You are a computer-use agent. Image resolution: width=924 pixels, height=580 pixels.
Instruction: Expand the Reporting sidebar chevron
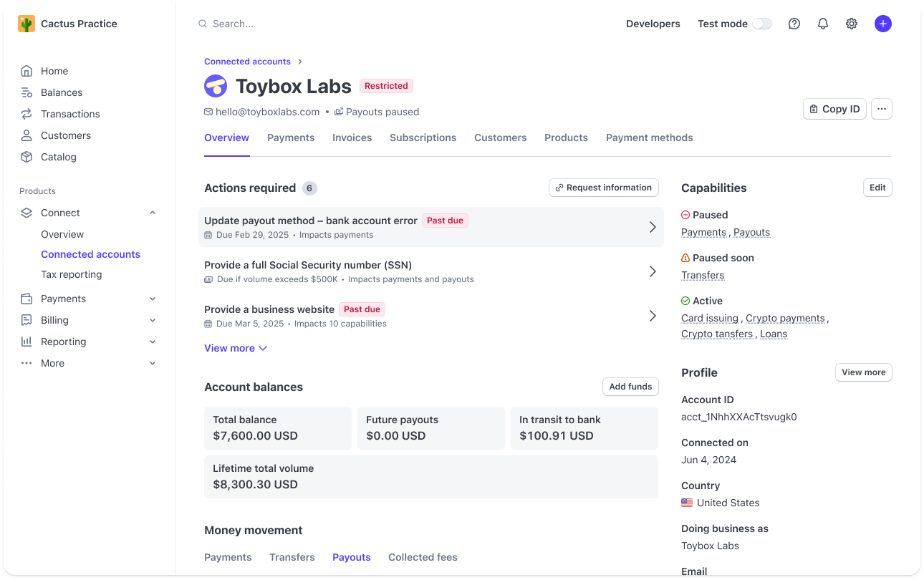coord(153,342)
